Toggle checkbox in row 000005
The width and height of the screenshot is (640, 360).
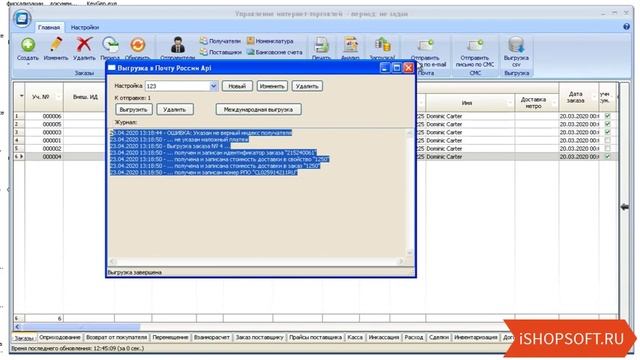[x=607, y=124]
